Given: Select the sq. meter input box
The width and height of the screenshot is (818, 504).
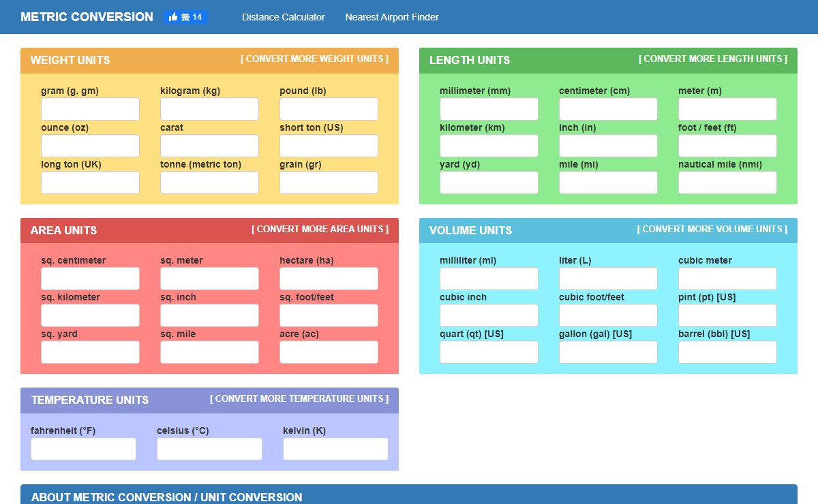Looking at the screenshot, I should (209, 279).
